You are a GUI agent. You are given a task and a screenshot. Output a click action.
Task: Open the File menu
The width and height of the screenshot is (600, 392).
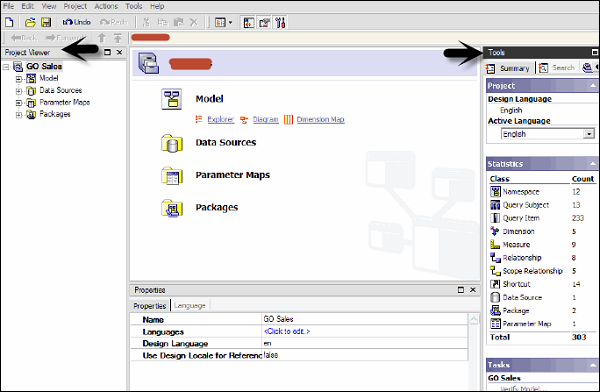coord(8,6)
